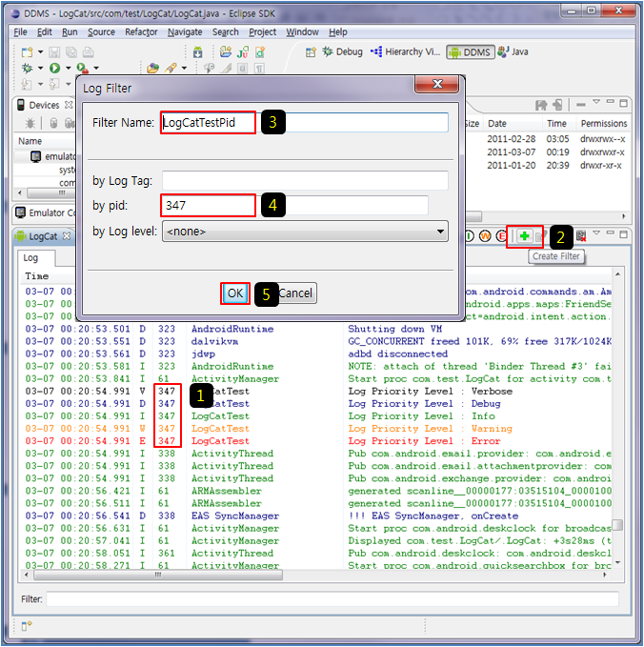Cancel the Log Filter dialog
Viewport: 644px width, 647px height.
295,293
